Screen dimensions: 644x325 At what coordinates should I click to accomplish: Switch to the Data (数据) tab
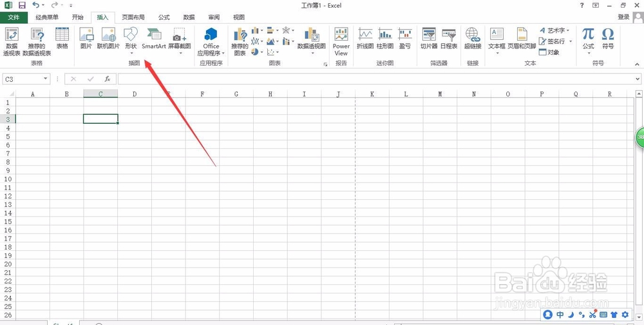[189, 17]
